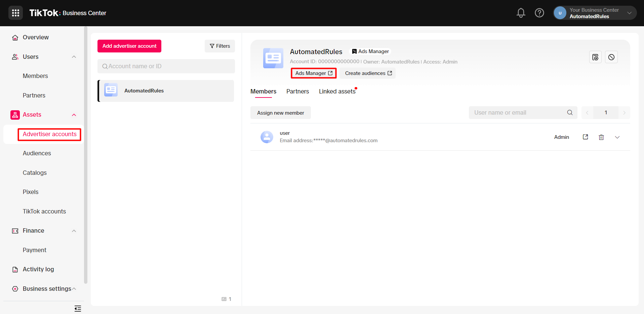Click the Overview home icon
Viewport: 644px width, 314px height.
click(15, 38)
